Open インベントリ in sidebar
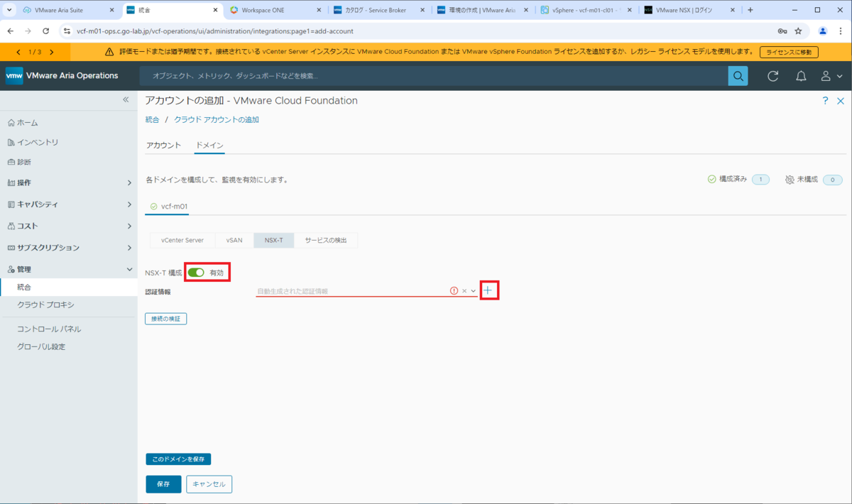The image size is (852, 504). (33, 142)
